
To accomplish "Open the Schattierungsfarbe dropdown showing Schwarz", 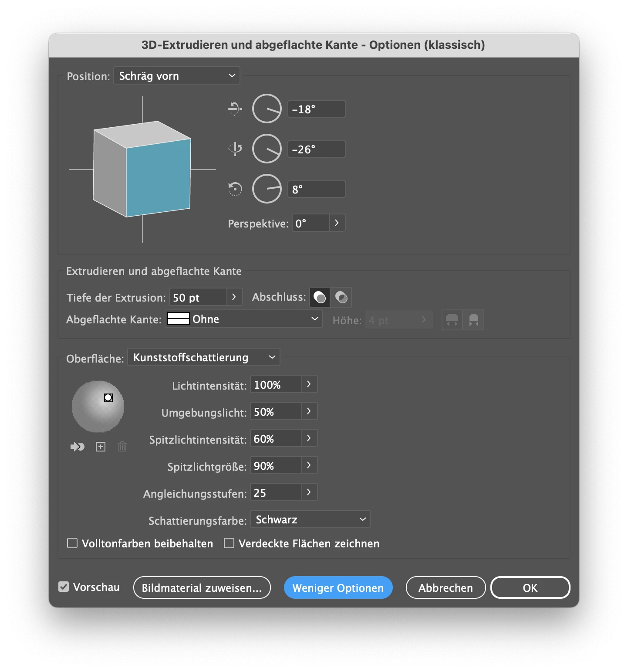I will [x=311, y=519].
